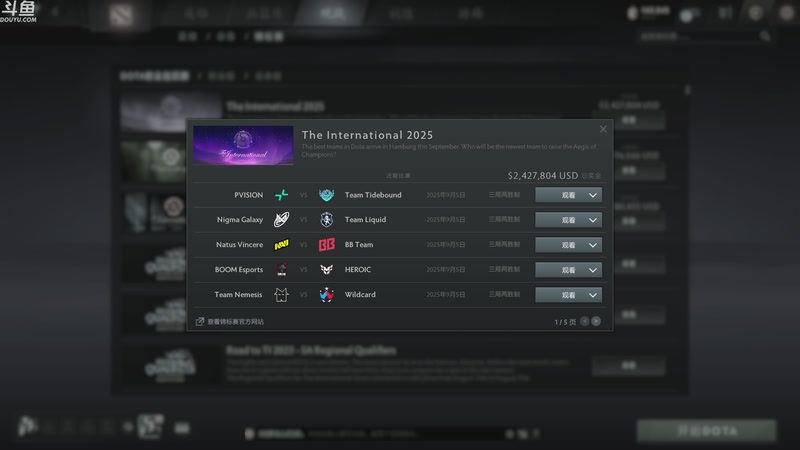
Task: Click the Team Liquid logo icon
Action: (x=327, y=219)
